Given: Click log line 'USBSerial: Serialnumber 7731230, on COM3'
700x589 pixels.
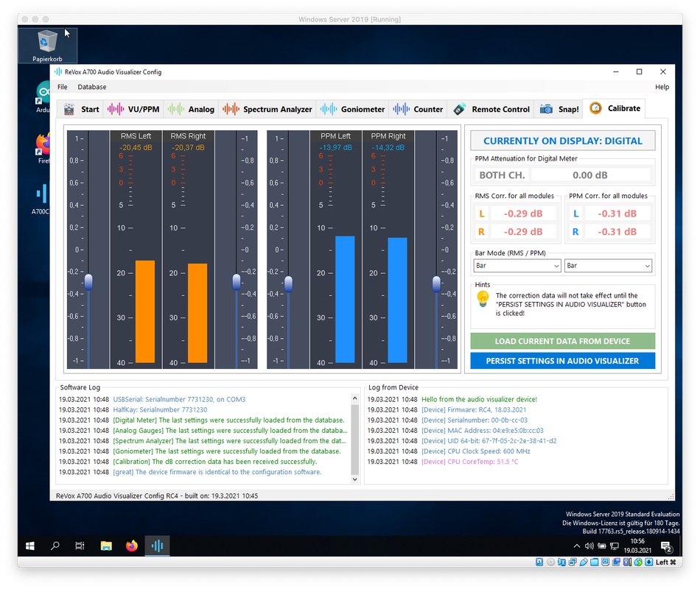Looking at the screenshot, I should point(180,399).
